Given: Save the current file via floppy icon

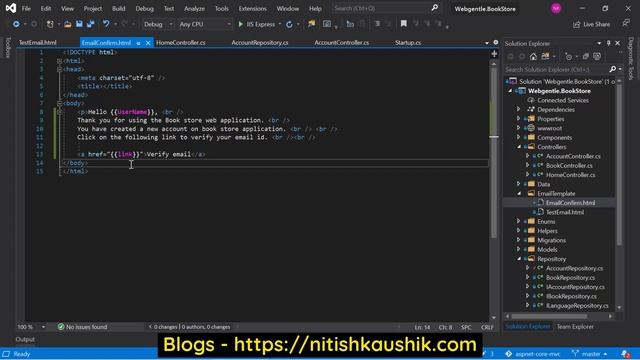Looking at the screenshot, I should pos(79,24).
